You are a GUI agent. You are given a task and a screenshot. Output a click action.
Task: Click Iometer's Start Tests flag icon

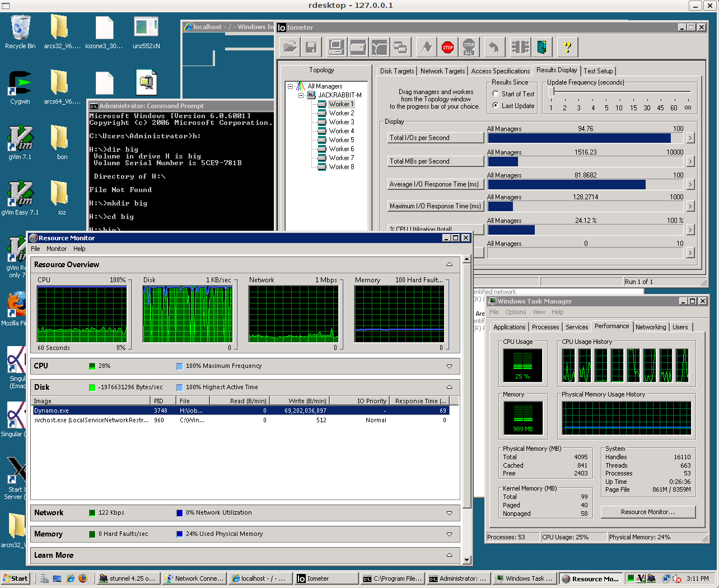point(427,48)
